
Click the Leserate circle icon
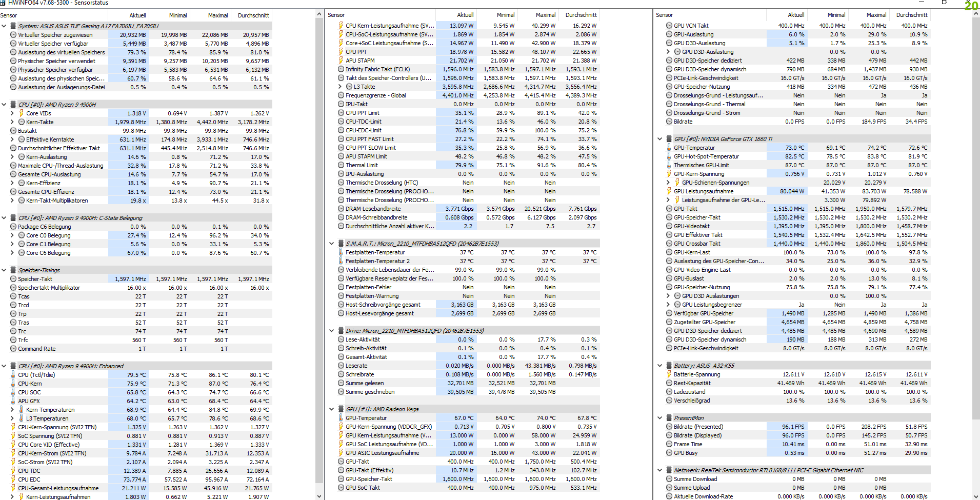(x=341, y=366)
